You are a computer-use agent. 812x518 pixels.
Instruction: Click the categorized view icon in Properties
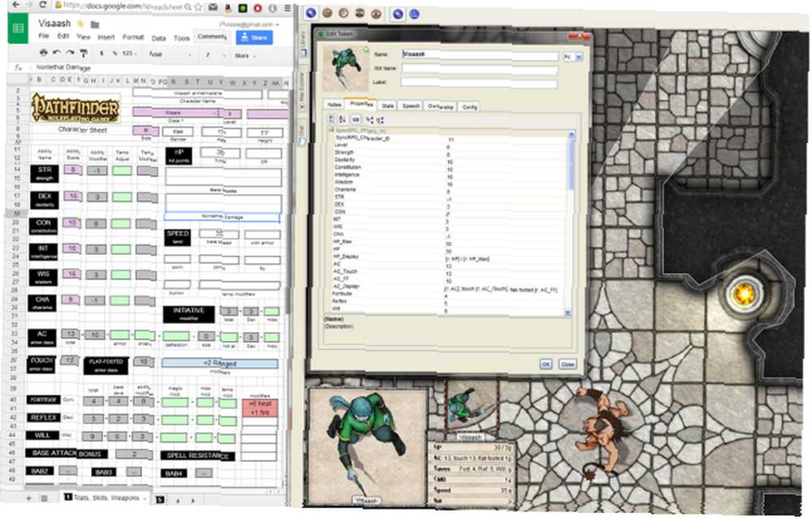click(332, 119)
